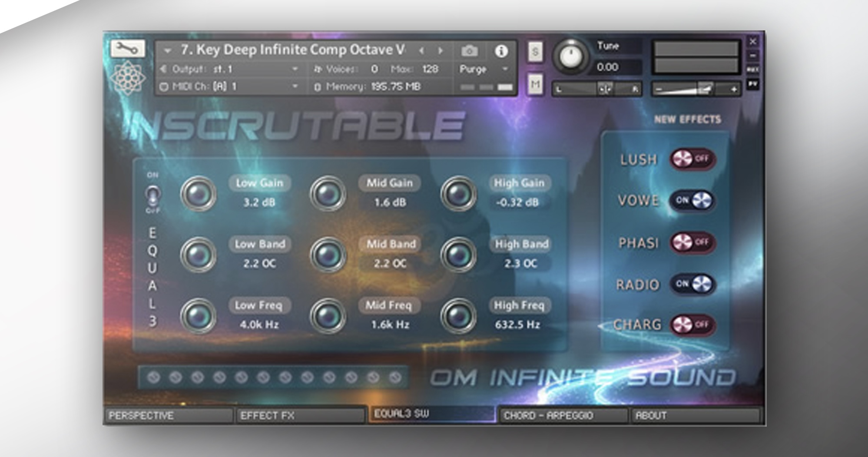The image size is (868, 457).
Task: Open instrument edit mode with the wrench icon
Action: tap(127, 49)
